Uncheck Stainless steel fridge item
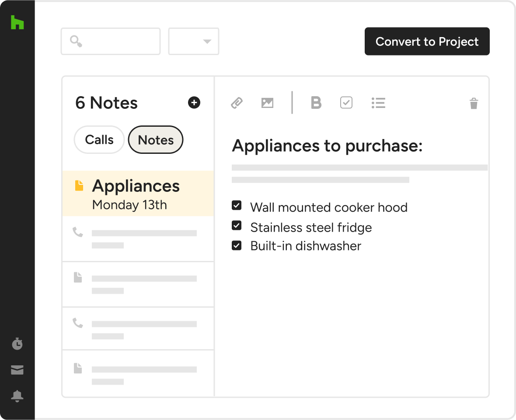 click(237, 226)
